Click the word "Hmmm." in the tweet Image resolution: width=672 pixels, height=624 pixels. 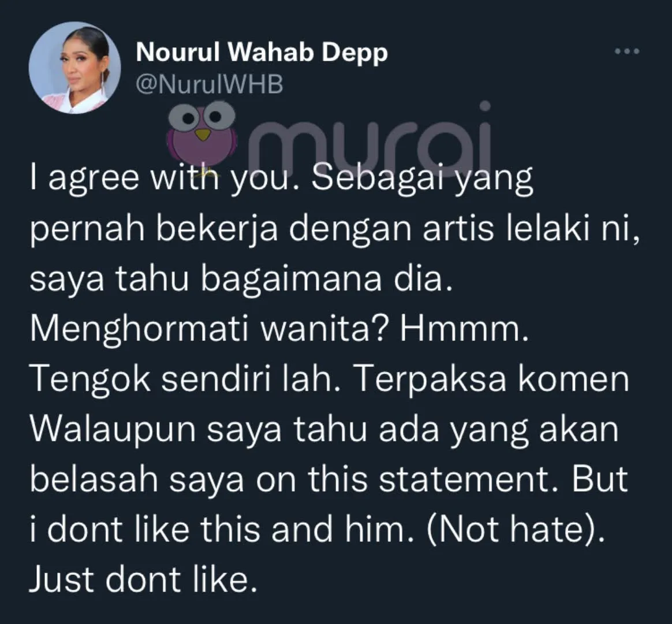pyautogui.click(x=465, y=329)
